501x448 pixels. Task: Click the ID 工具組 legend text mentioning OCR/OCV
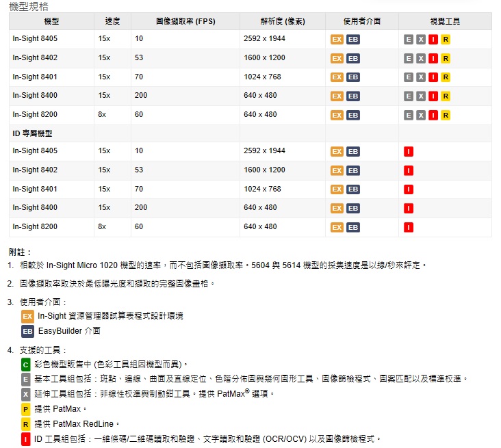point(207,439)
